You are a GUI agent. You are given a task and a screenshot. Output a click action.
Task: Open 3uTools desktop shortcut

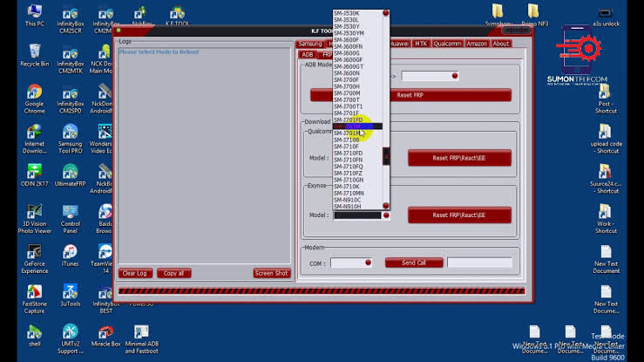(71, 295)
